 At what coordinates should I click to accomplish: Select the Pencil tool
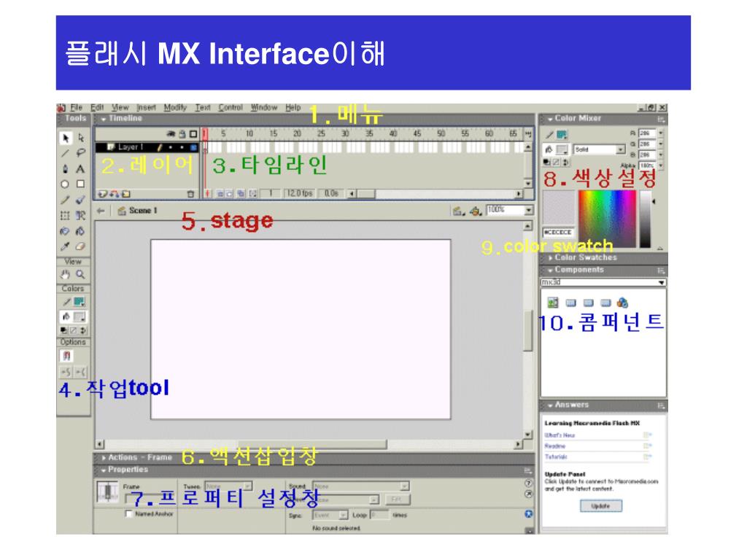tap(65, 200)
